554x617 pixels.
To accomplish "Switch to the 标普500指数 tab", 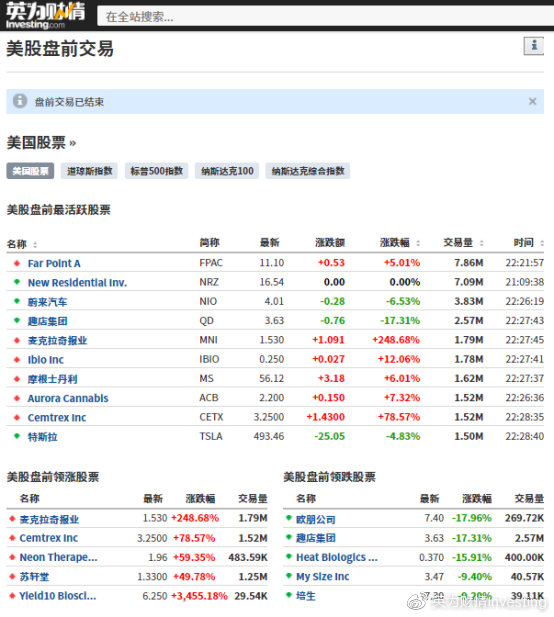I will click(157, 171).
